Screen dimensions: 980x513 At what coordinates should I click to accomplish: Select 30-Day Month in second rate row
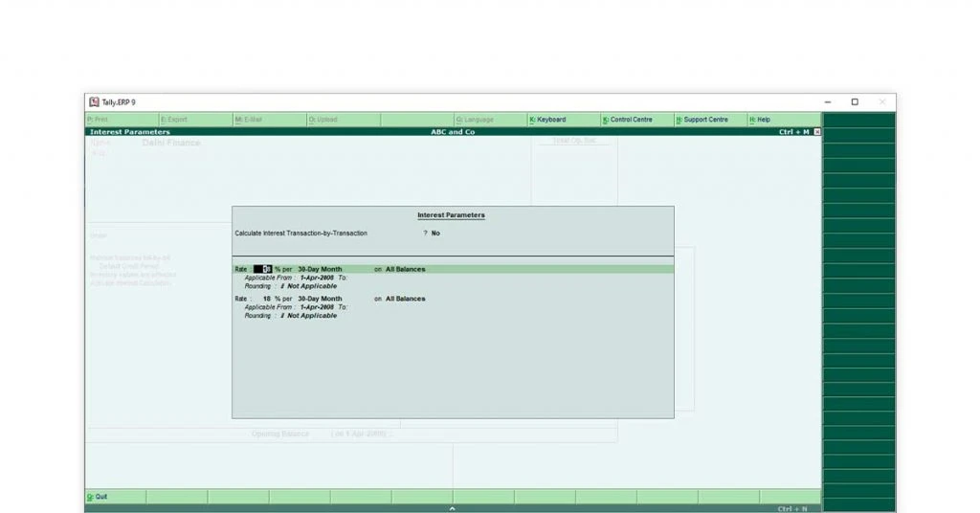click(x=320, y=299)
